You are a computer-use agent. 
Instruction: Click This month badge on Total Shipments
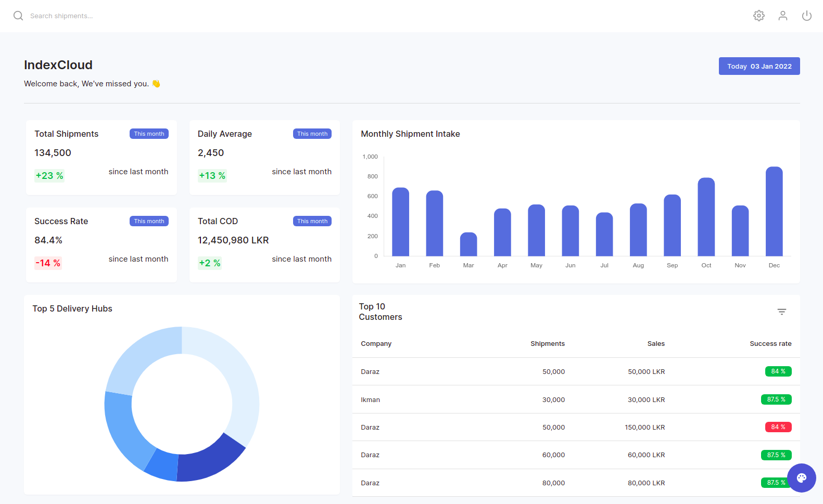tap(149, 134)
